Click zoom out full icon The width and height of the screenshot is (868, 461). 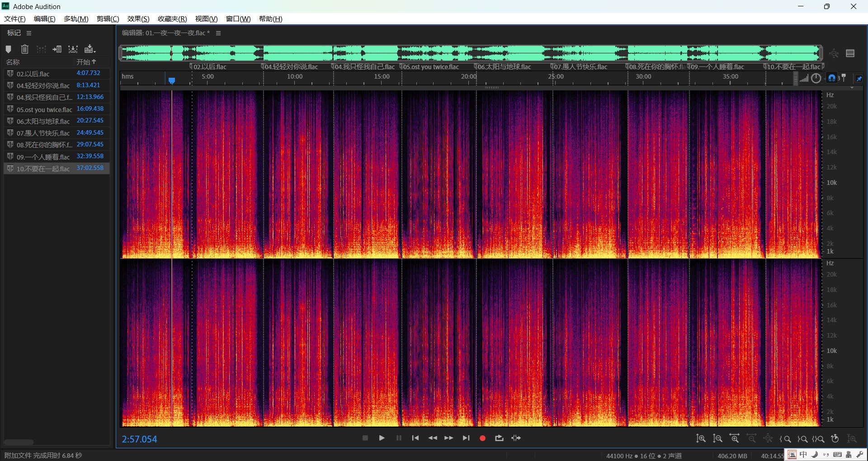[768, 438]
